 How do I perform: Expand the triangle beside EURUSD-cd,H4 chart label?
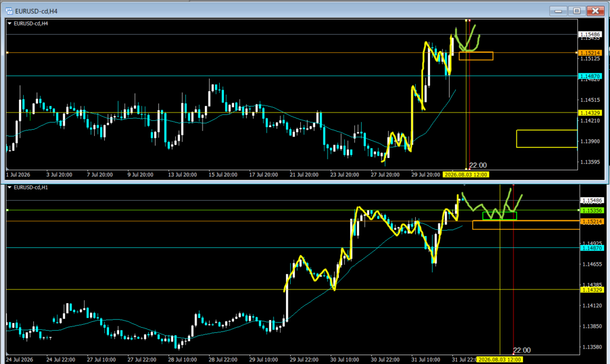click(x=10, y=23)
